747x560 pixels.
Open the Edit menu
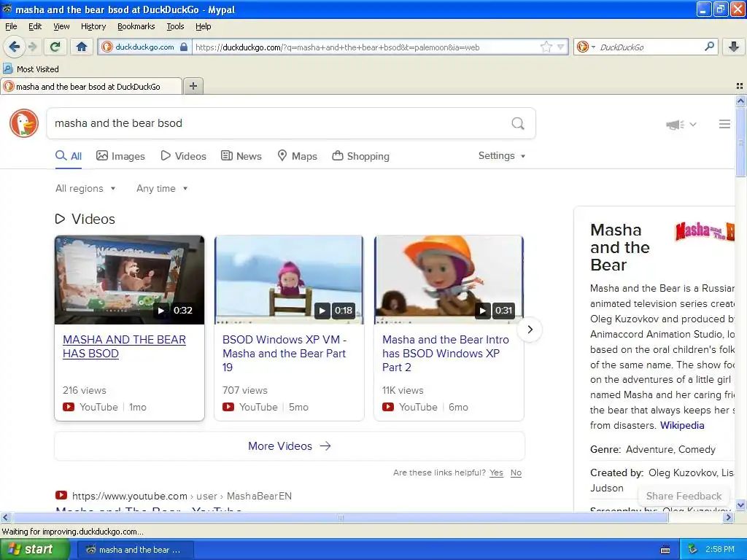pyautogui.click(x=35, y=26)
